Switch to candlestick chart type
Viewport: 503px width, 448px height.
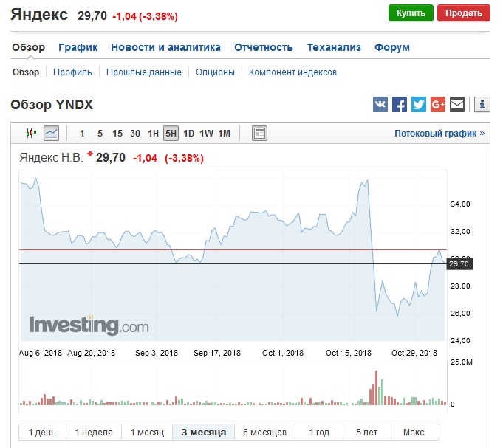[31, 134]
